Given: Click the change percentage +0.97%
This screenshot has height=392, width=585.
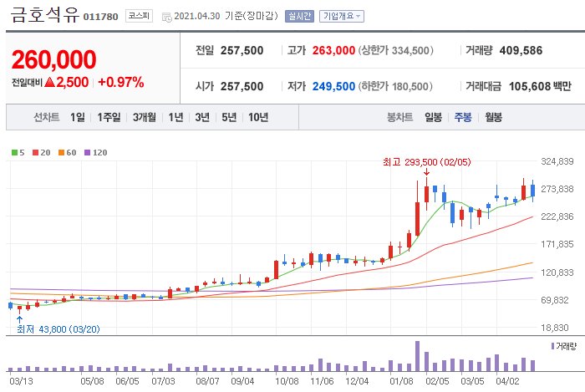Looking at the screenshot, I should coord(121,82).
